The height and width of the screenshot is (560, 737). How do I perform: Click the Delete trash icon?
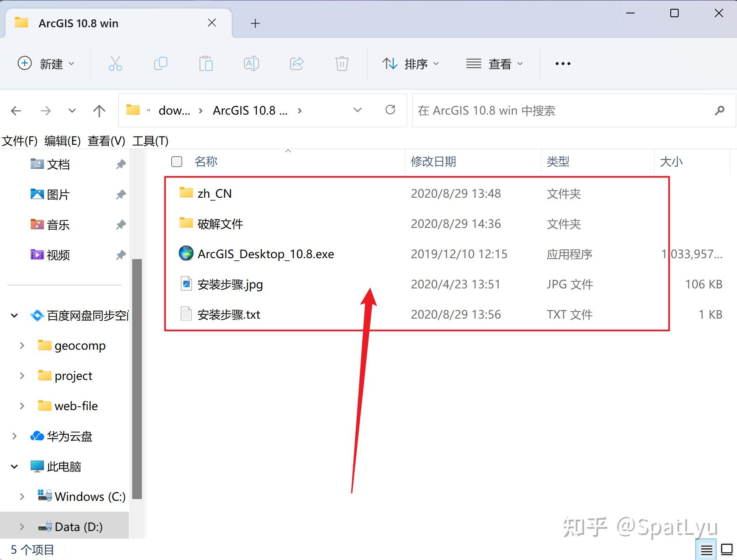[342, 64]
